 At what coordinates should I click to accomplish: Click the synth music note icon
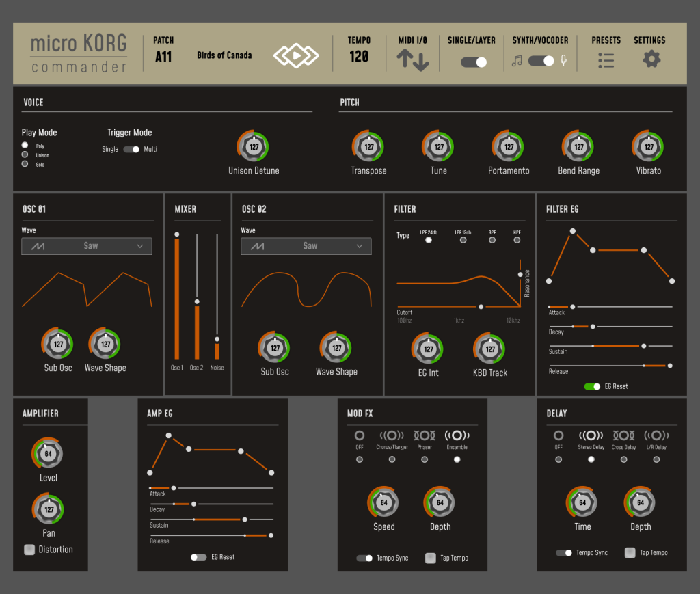[x=517, y=61]
